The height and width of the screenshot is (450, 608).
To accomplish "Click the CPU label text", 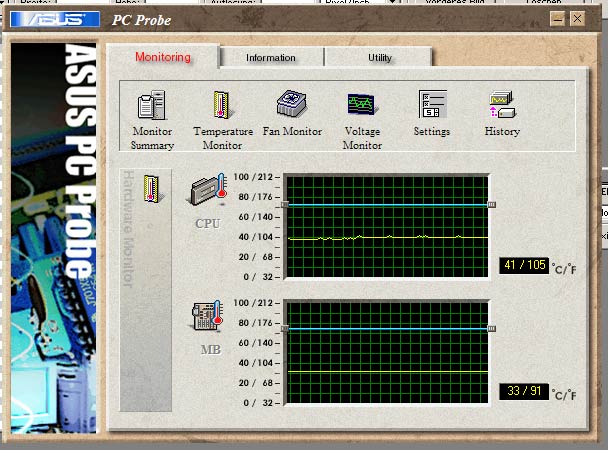I will coord(208,224).
